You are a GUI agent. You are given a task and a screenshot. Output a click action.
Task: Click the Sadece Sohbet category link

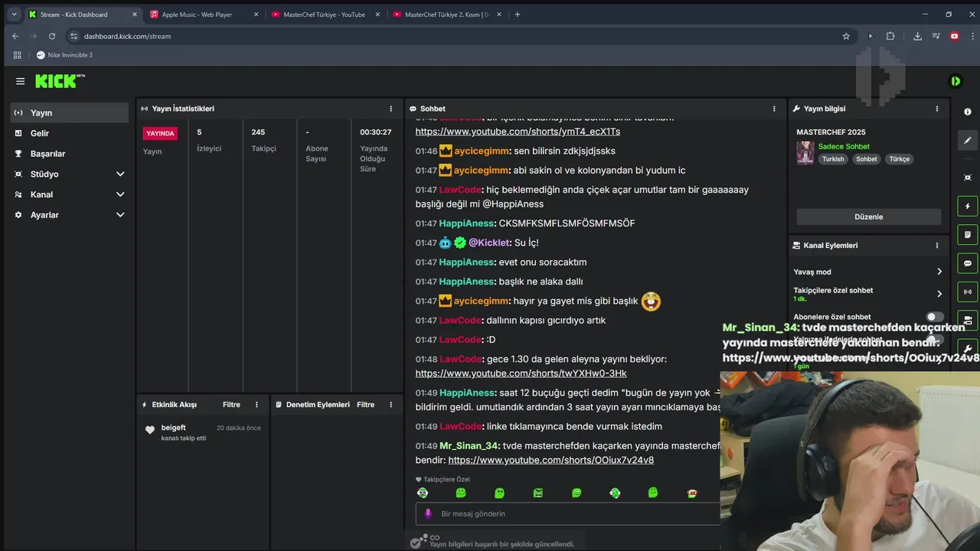pyautogui.click(x=844, y=146)
